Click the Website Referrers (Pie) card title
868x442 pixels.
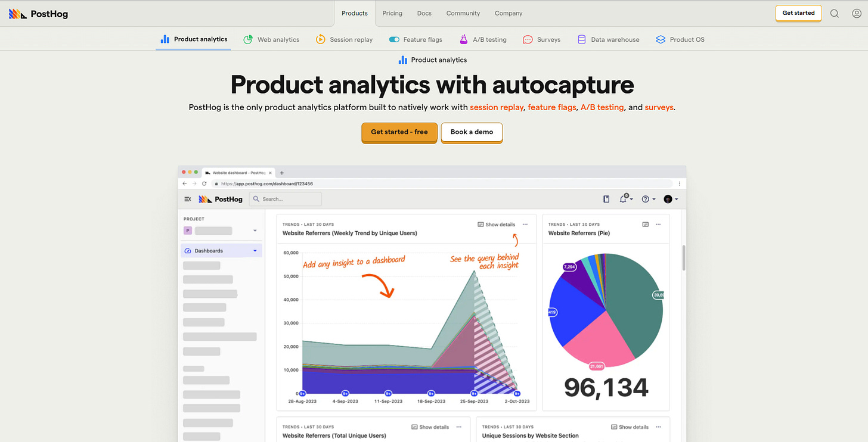pyautogui.click(x=579, y=233)
